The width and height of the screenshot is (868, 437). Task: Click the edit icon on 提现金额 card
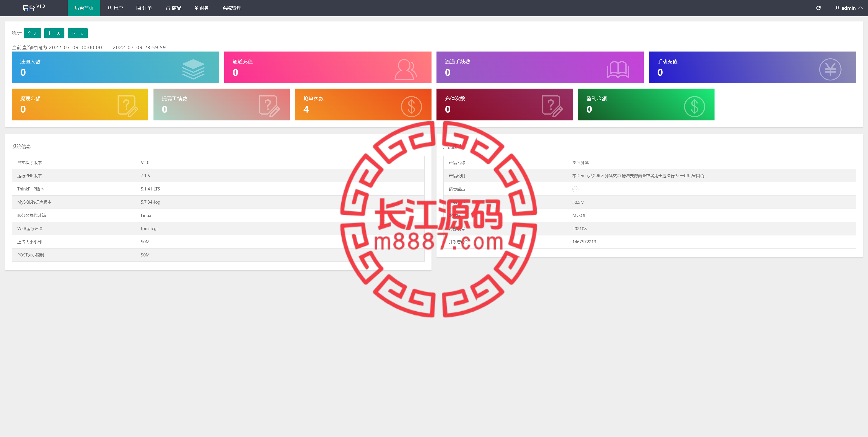coord(128,106)
